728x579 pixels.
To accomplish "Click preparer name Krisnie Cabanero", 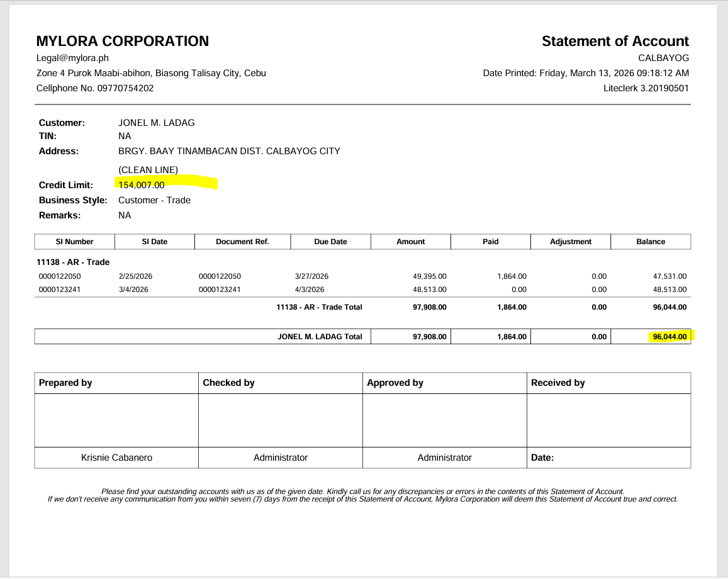I will pos(116,458).
